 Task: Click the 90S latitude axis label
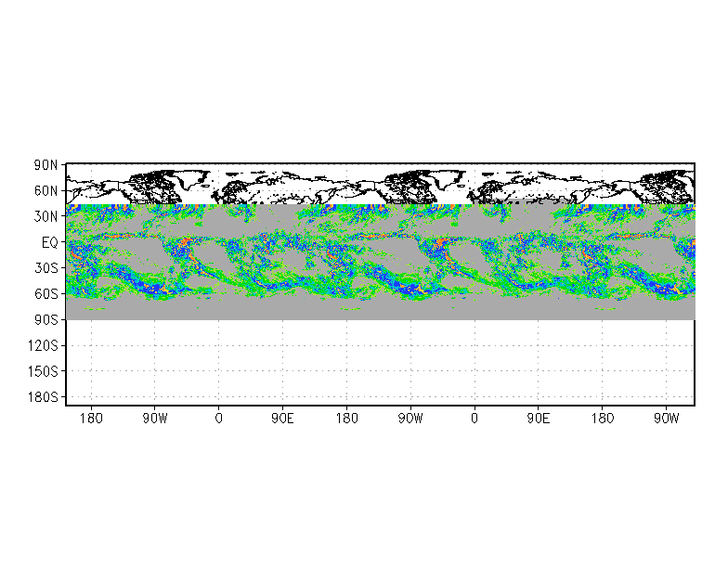[x=46, y=320]
